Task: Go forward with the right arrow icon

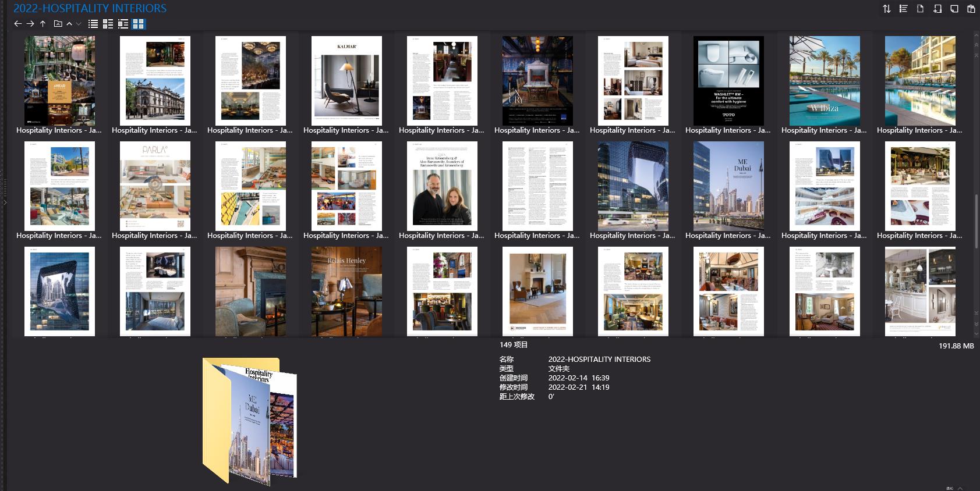Action: point(30,24)
